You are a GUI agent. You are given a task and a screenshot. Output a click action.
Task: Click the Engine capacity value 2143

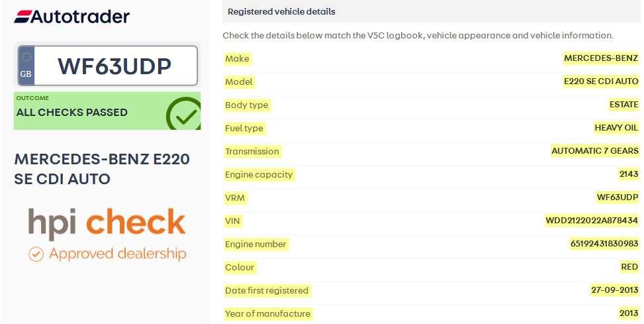[628, 174]
